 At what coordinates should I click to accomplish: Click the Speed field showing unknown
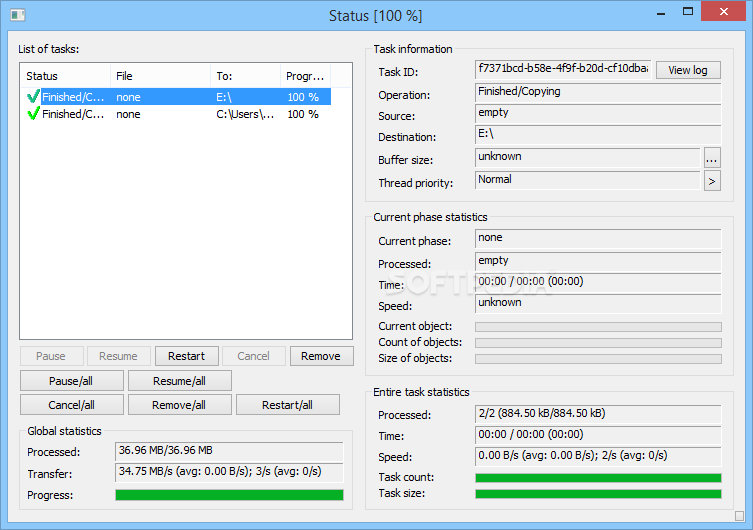click(598, 303)
